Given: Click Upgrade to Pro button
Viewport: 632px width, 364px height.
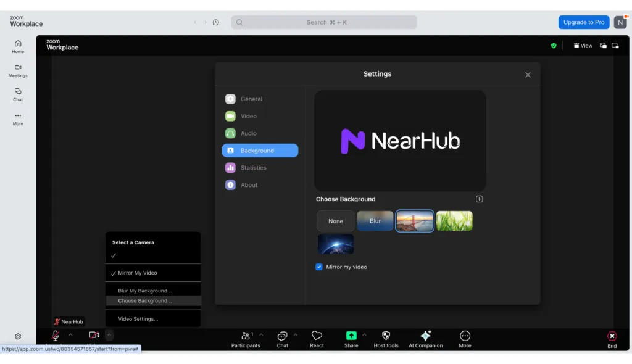Looking at the screenshot, I should (584, 22).
